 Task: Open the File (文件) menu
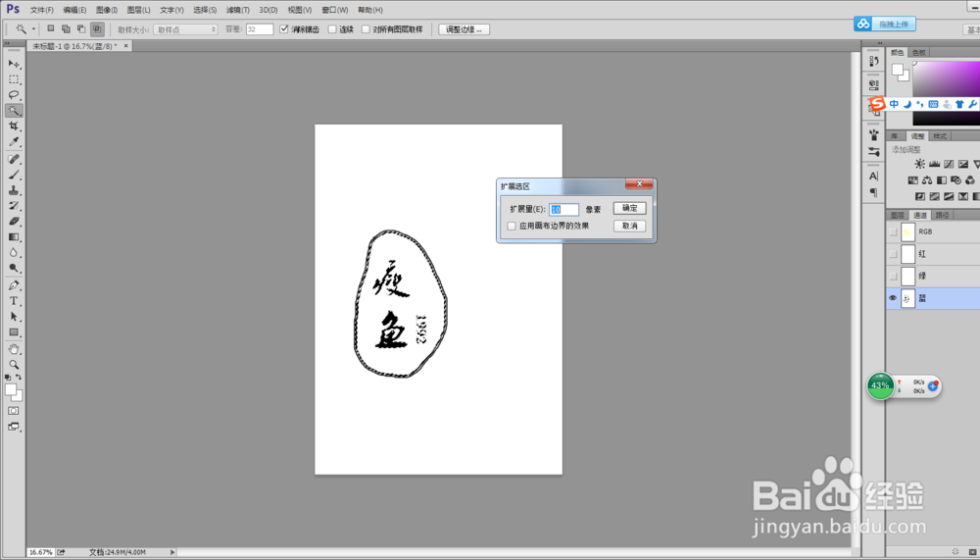pos(42,10)
